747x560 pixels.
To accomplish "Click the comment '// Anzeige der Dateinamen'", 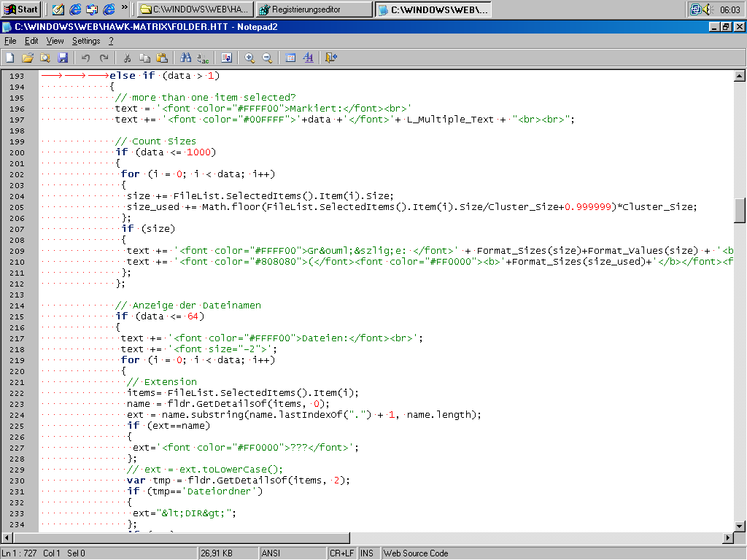I will click(187, 306).
